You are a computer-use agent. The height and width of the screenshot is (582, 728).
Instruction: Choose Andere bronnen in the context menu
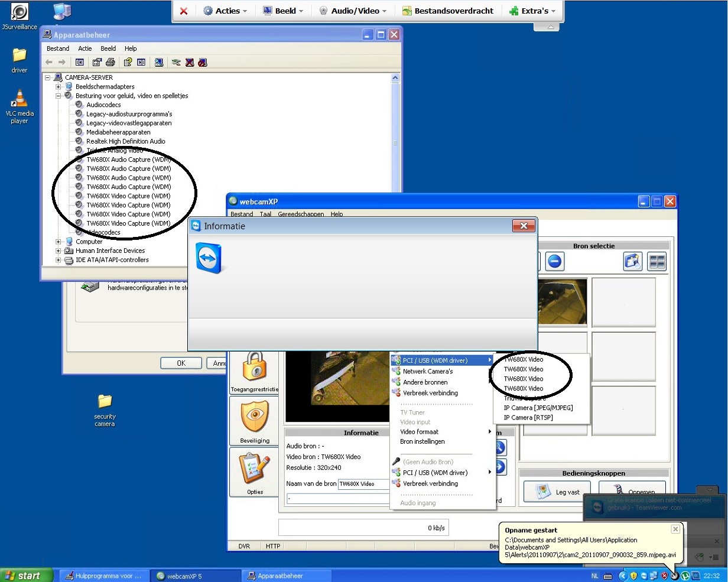pos(443,382)
